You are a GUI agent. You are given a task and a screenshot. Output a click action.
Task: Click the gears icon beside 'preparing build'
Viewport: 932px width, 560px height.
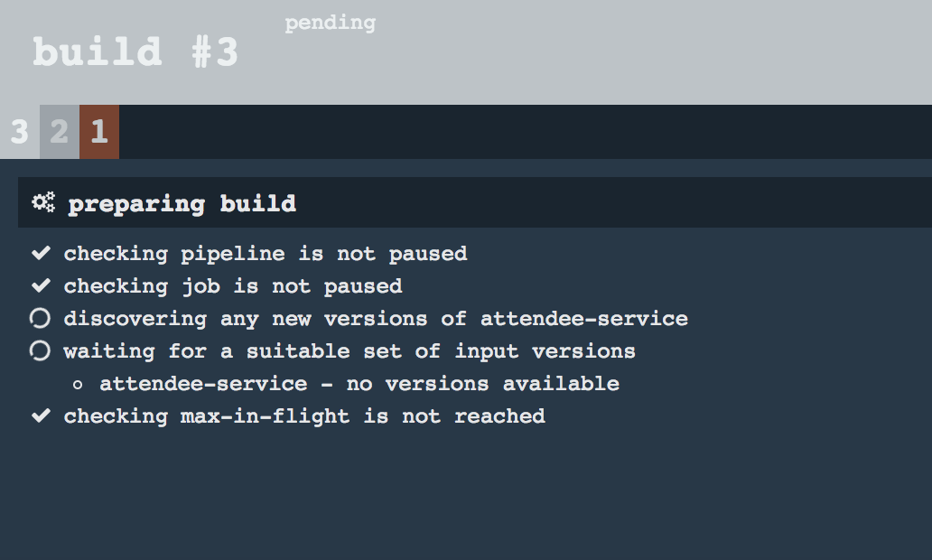pyautogui.click(x=42, y=202)
